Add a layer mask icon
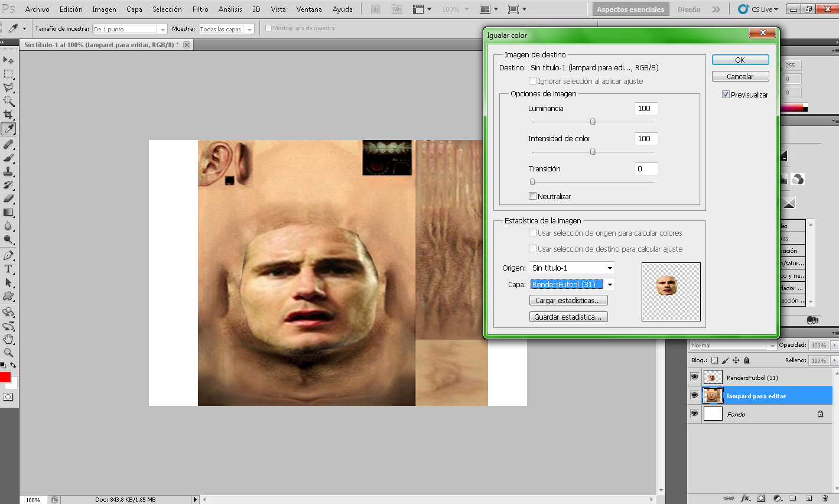The height and width of the screenshot is (504, 839). coord(762,498)
